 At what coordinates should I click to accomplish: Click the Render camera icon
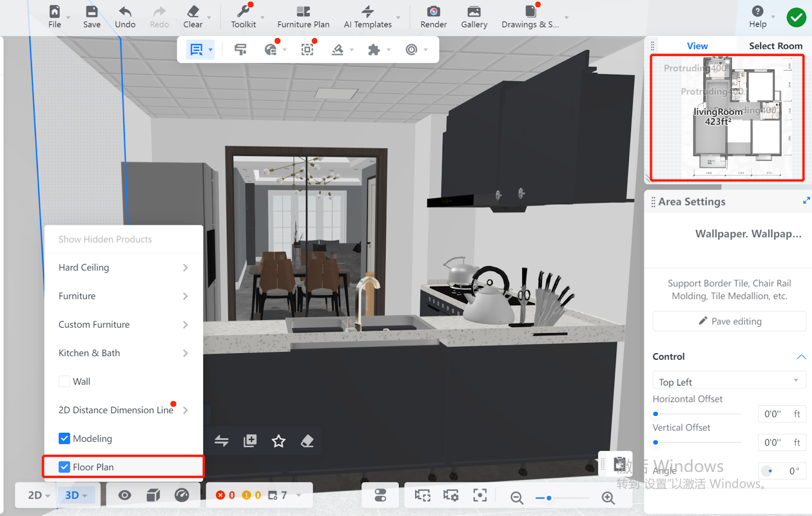click(433, 12)
